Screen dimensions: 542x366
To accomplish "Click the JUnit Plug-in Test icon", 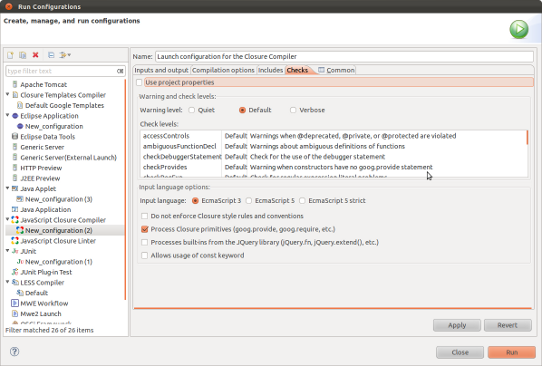I will (x=15, y=272).
